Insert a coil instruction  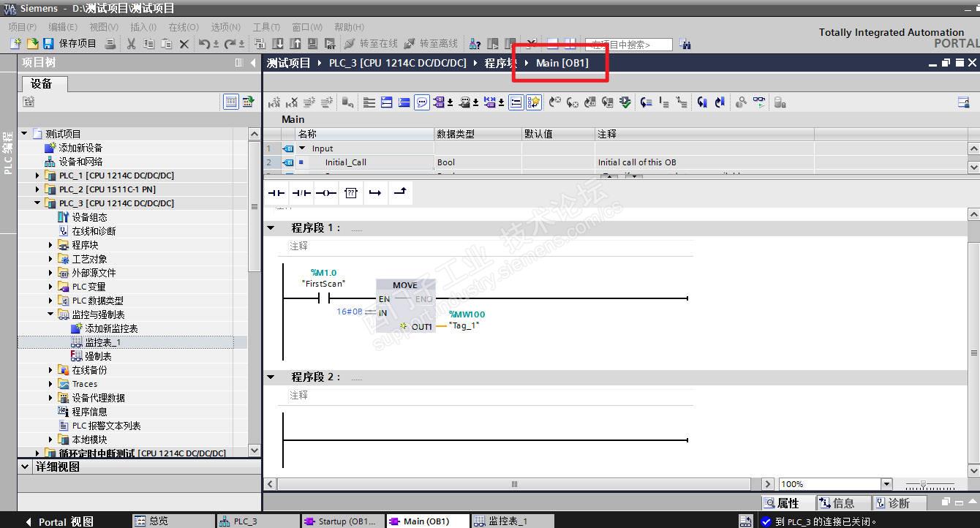[326, 193]
